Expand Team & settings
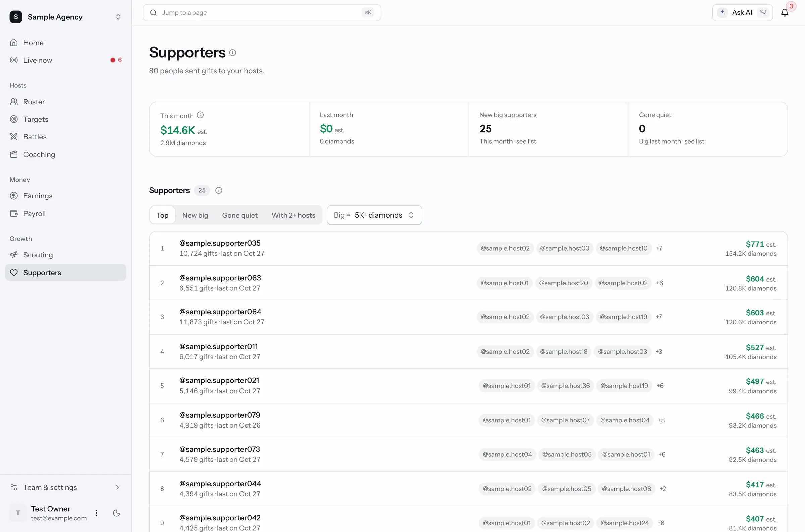The height and width of the screenshot is (532, 805). 66,487
